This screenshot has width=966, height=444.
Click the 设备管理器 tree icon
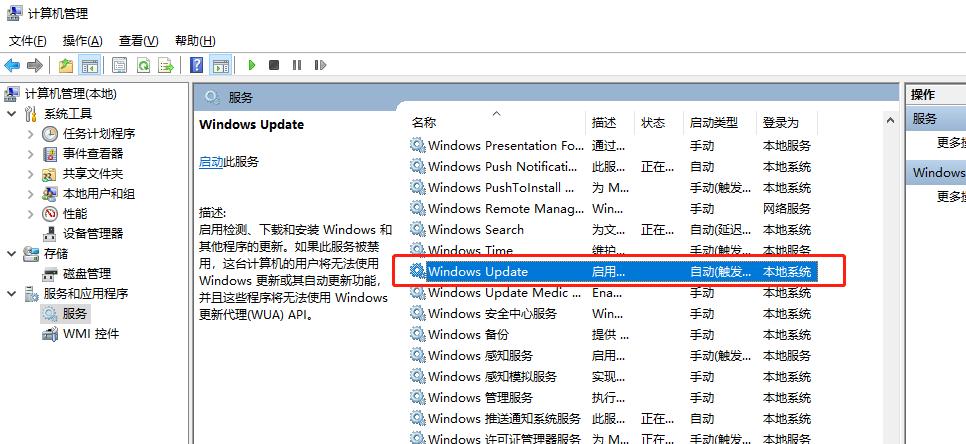(50, 234)
